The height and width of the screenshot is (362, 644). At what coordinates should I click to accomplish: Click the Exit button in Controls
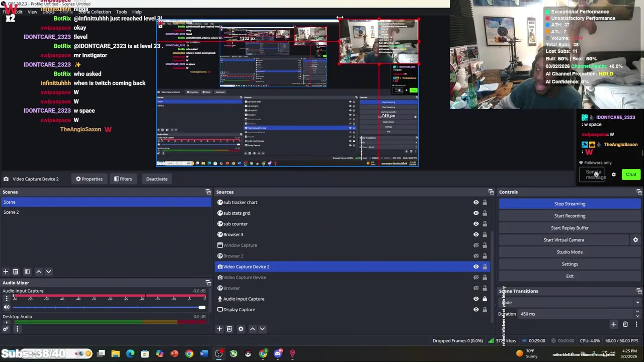(x=570, y=276)
